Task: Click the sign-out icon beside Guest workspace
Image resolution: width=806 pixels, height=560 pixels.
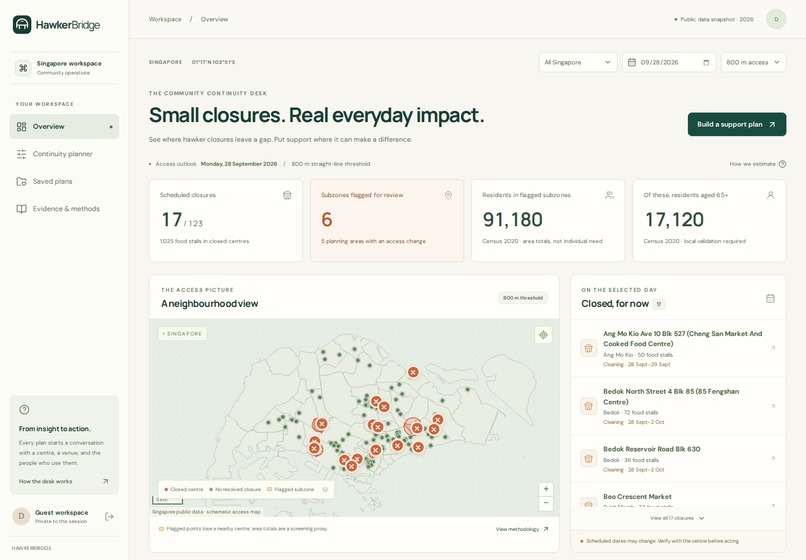Action: pyautogui.click(x=109, y=516)
